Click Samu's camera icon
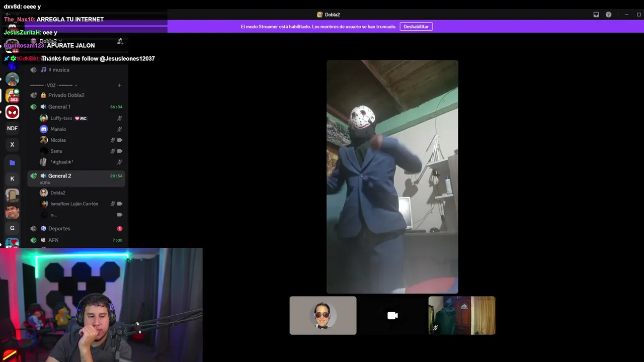Viewport: 644px width, 362px height. (120, 151)
